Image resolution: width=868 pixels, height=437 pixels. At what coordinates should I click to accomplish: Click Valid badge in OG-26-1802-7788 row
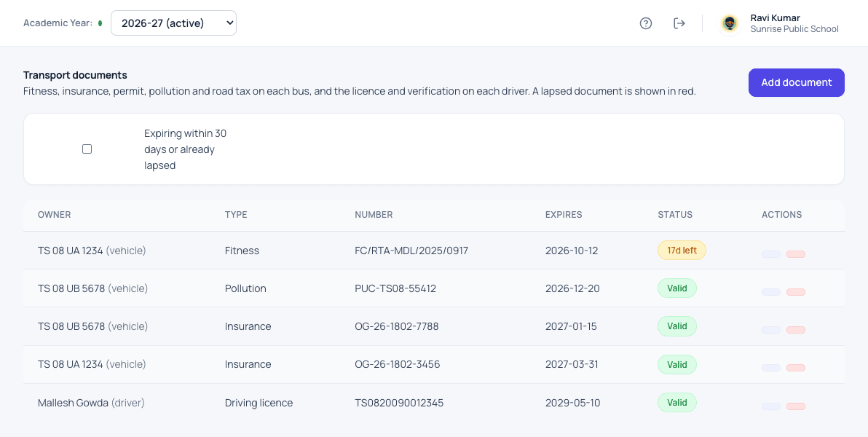677,326
